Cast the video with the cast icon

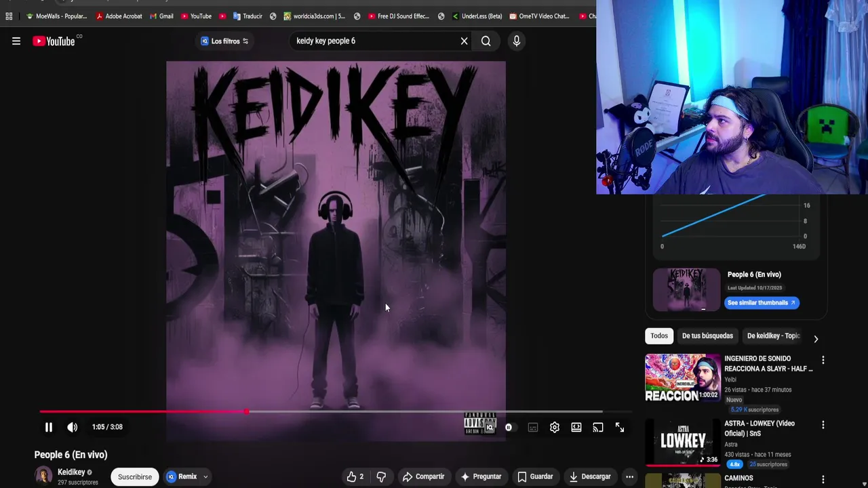[x=598, y=427]
